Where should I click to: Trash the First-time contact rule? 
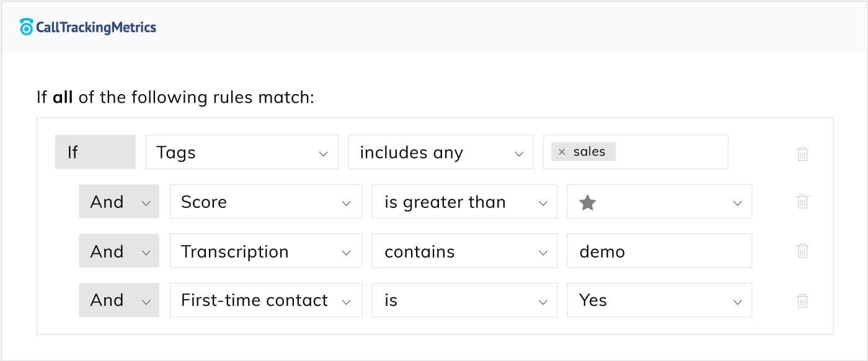click(x=802, y=301)
